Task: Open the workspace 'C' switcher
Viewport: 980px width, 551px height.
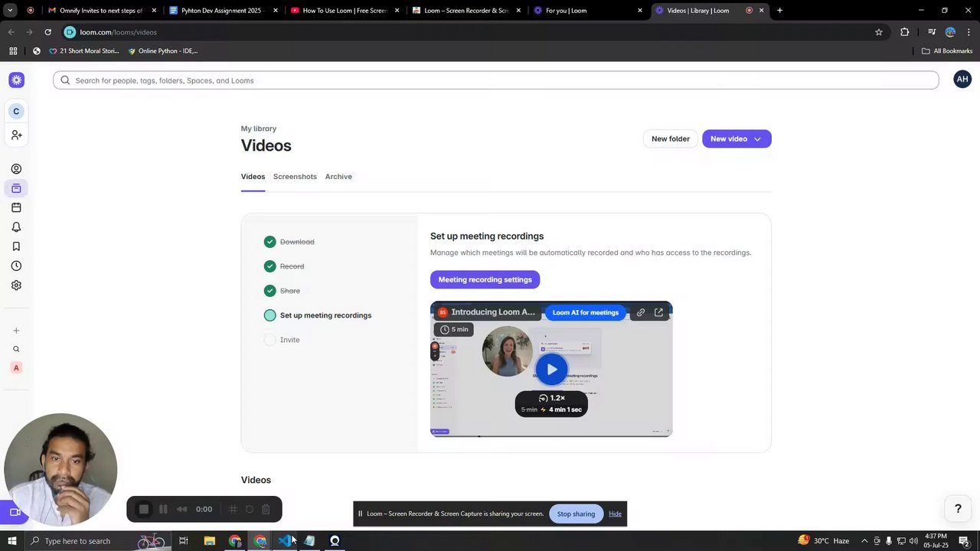Action: [x=16, y=112]
